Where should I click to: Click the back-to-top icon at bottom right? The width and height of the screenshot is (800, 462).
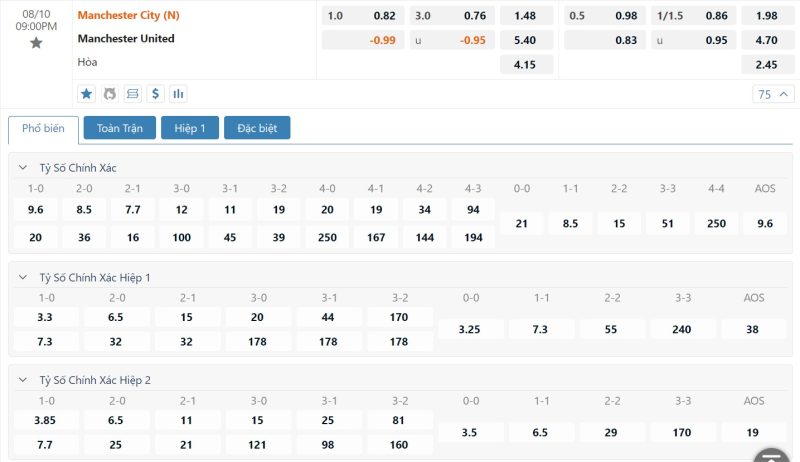(771, 457)
